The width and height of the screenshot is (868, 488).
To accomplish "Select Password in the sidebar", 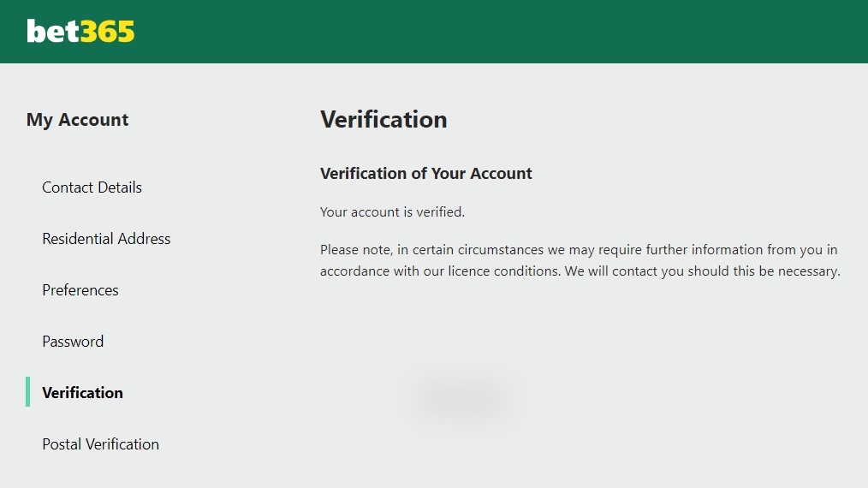I will coord(73,342).
